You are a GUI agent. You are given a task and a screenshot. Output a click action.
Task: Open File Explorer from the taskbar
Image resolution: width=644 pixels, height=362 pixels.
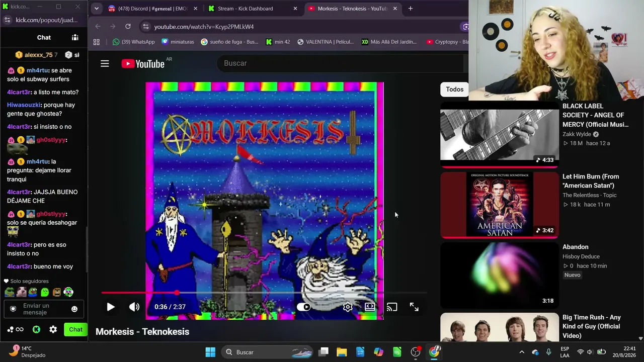pos(342,352)
